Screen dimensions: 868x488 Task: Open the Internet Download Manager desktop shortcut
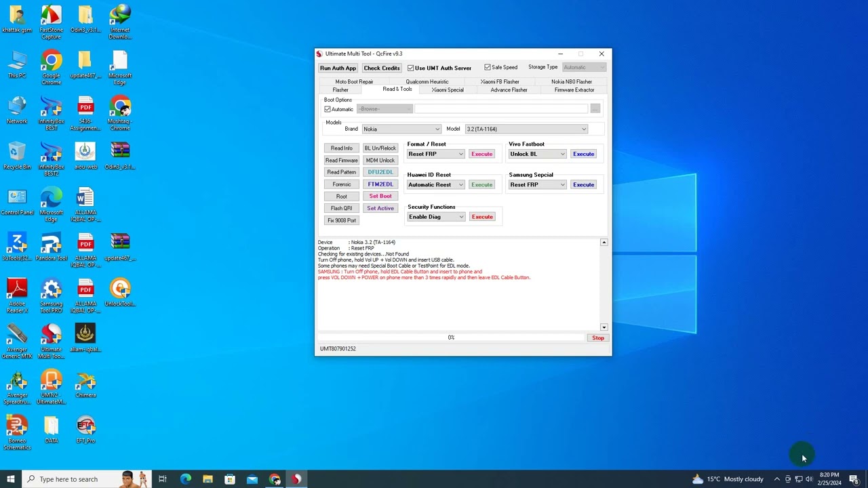(x=120, y=22)
